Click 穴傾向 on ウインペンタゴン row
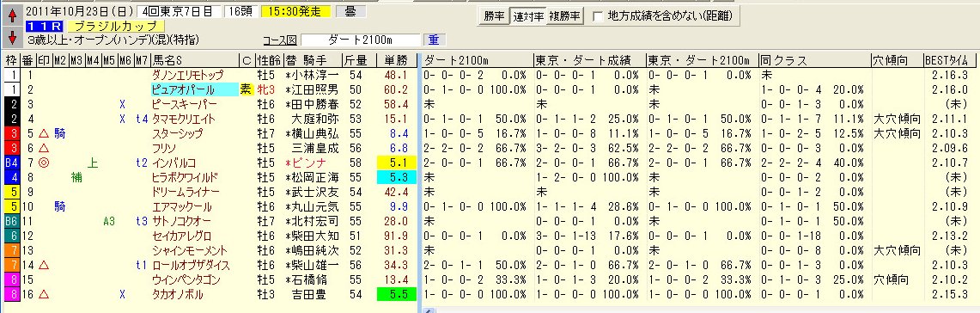 pos(892,279)
